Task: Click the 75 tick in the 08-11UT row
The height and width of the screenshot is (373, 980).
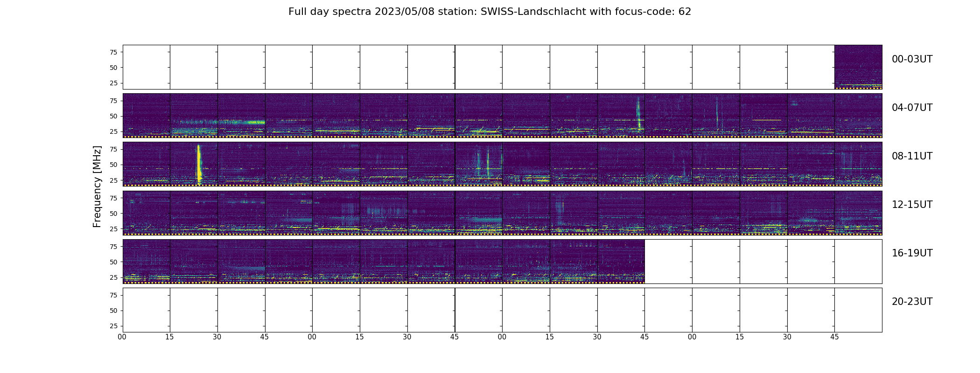Action: pos(113,149)
